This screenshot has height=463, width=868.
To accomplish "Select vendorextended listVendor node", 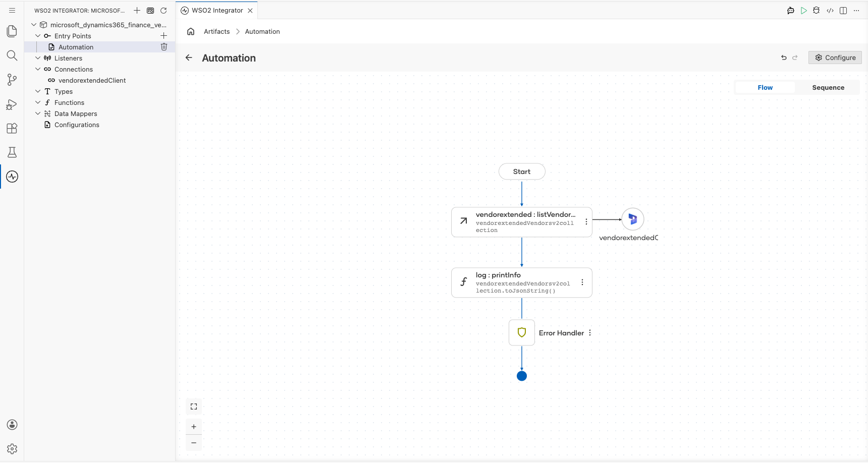I will coord(522,222).
